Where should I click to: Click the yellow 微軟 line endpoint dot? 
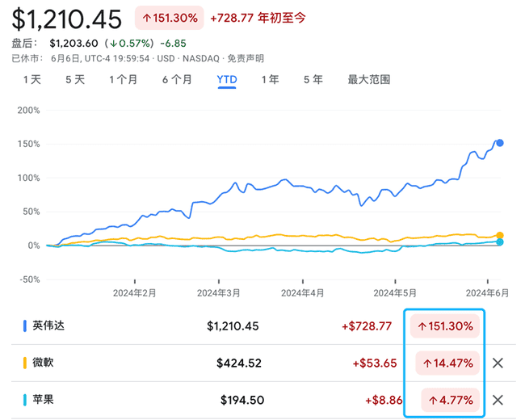click(x=500, y=235)
